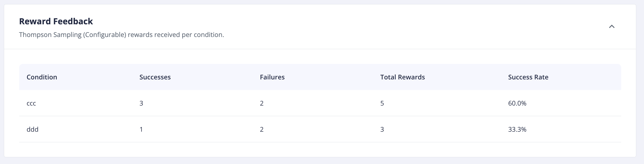Click the 60.0% success rate cell
The height and width of the screenshot is (164, 644).
tap(517, 103)
